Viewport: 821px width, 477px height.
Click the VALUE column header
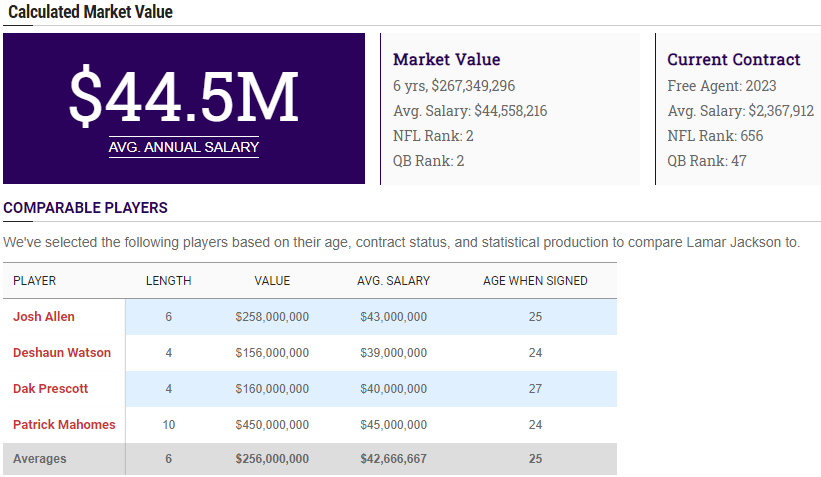pyautogui.click(x=272, y=281)
